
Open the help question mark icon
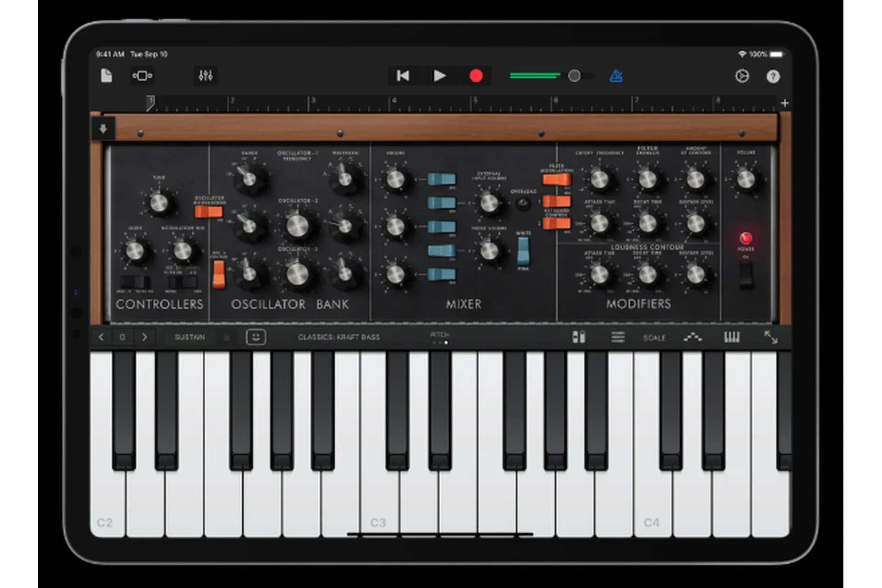click(773, 76)
